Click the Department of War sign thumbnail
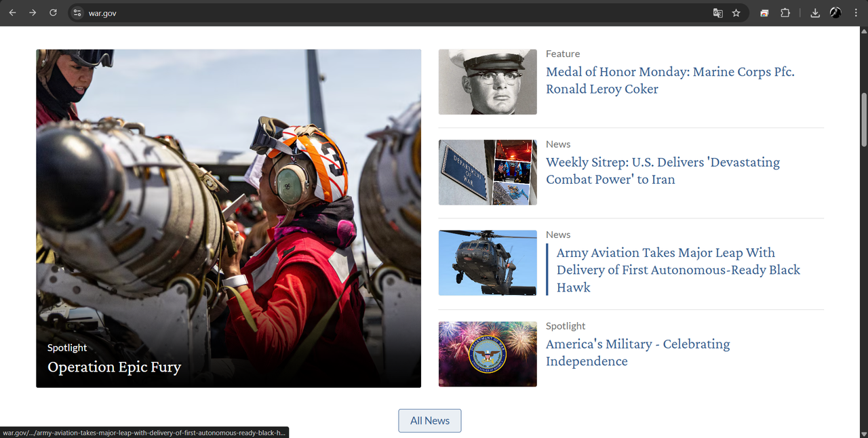 (x=488, y=172)
